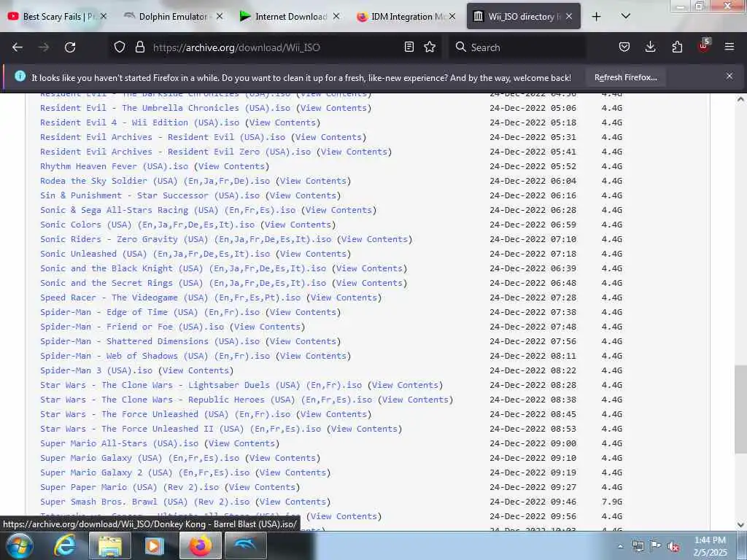Viewport: 747px width, 560px height.
Task: Open the uBlock Origin extension icon
Action: pos(704,46)
